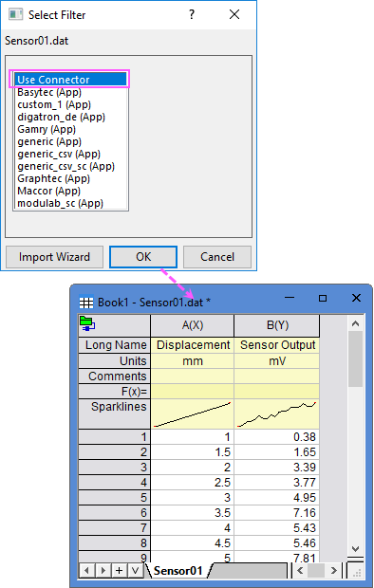
Task: Go to next sheet tab arrow
Action: pyautogui.click(x=103, y=571)
